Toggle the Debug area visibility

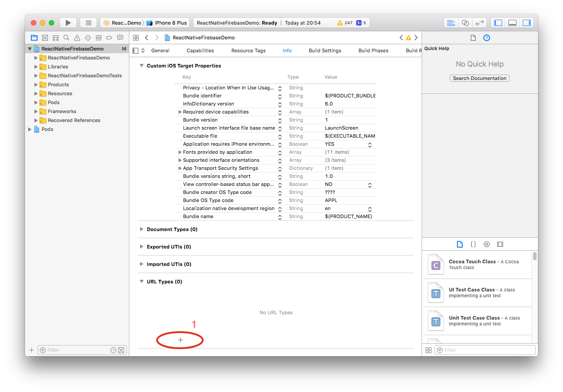click(512, 23)
